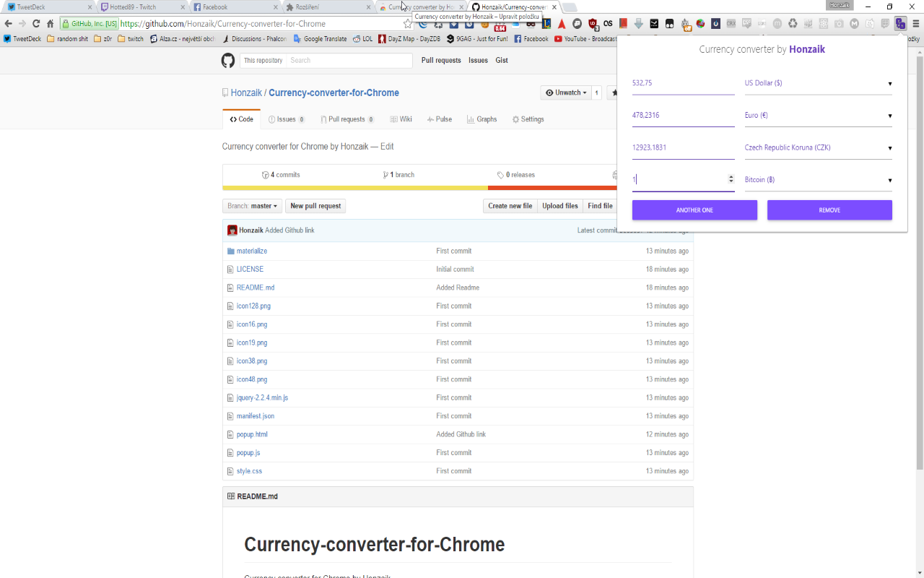Image resolution: width=924 pixels, height=578 pixels.
Task: Switch to the Issues tab
Action: [x=286, y=118]
